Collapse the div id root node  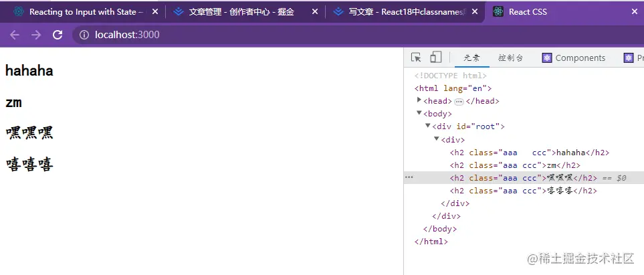427,126
